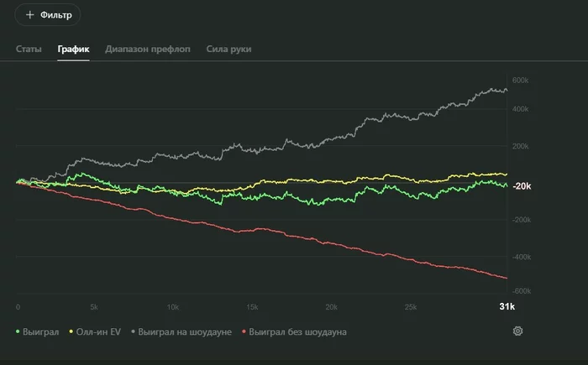
Task: Pick the 20k mark on horizontal axis
Action: tap(330, 307)
